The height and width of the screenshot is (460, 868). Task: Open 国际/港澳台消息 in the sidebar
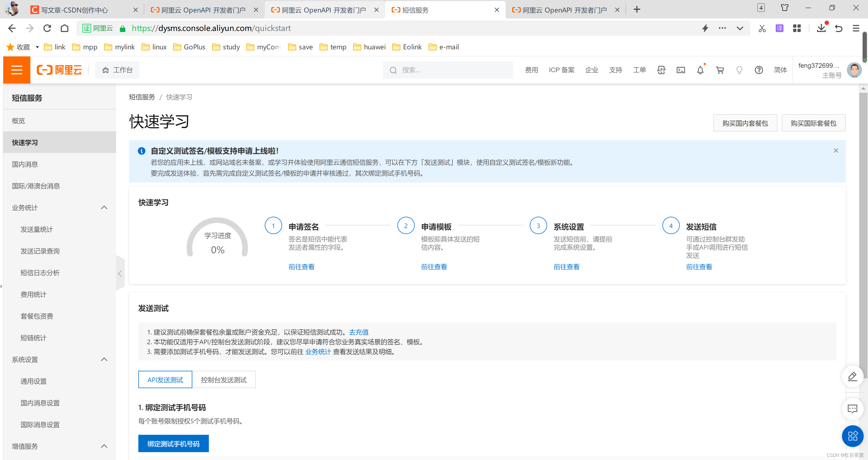[x=59, y=186]
